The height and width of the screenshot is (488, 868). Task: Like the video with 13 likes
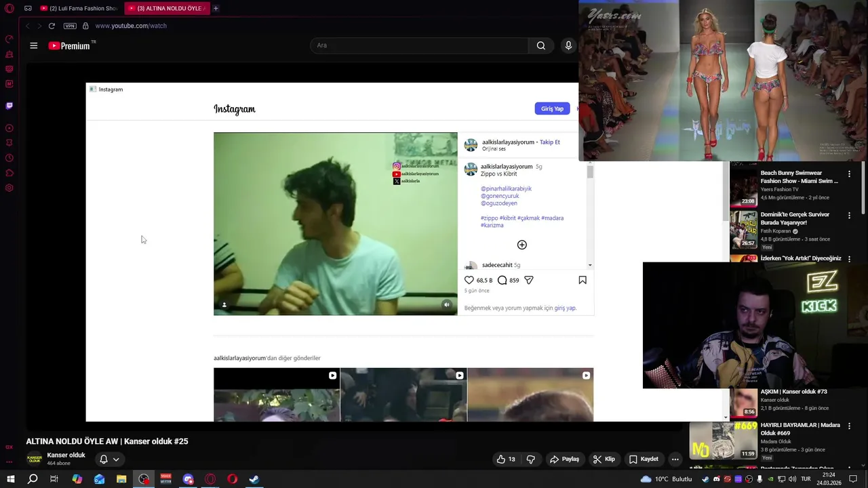tap(506, 459)
